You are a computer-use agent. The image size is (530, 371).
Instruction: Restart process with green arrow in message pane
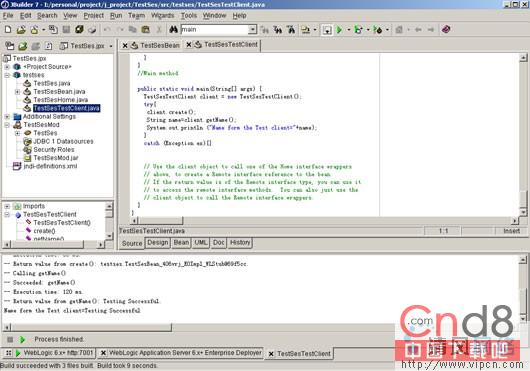click(22, 339)
